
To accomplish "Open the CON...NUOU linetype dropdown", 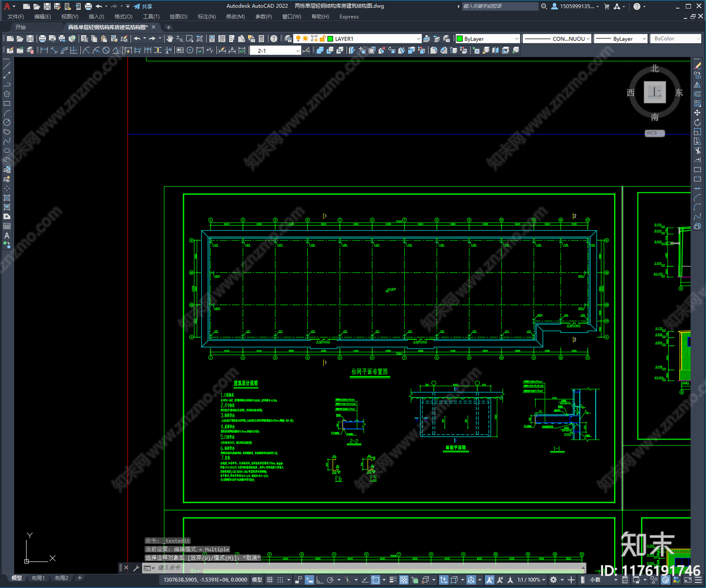I will coord(557,39).
